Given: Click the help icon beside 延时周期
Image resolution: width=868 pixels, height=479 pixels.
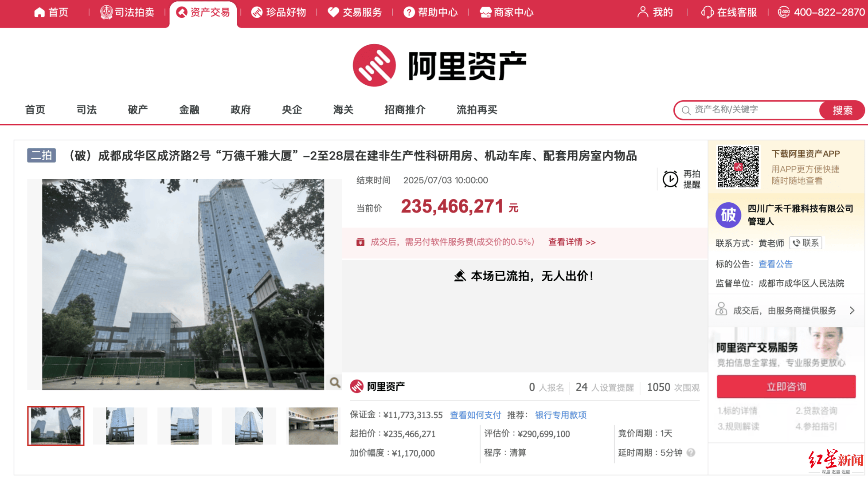Looking at the screenshot, I should point(691,452).
